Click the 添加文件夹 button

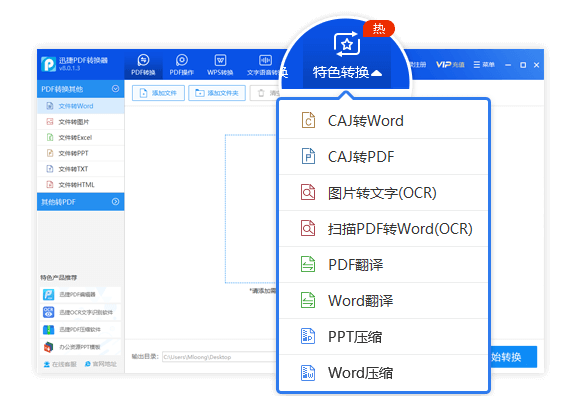[217, 93]
